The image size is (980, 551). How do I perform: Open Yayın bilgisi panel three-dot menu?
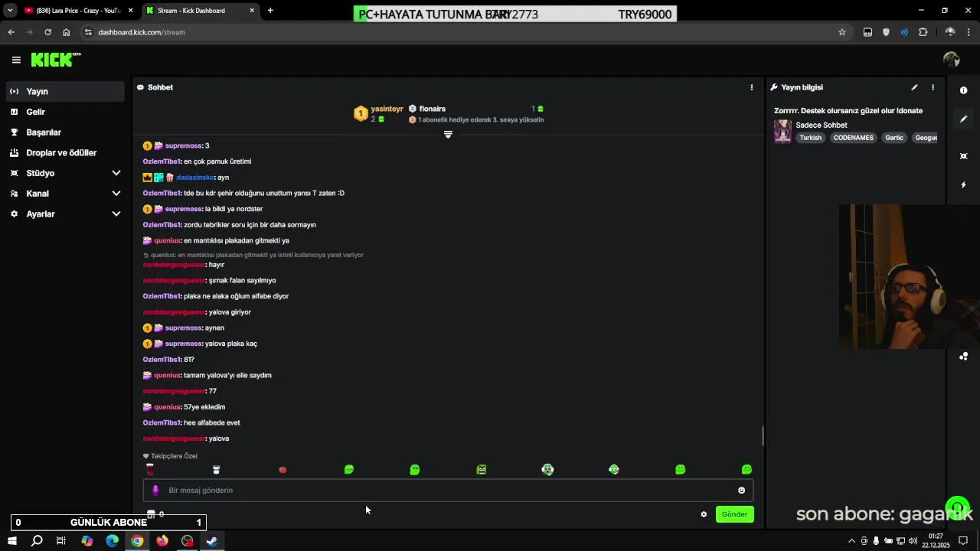(933, 87)
